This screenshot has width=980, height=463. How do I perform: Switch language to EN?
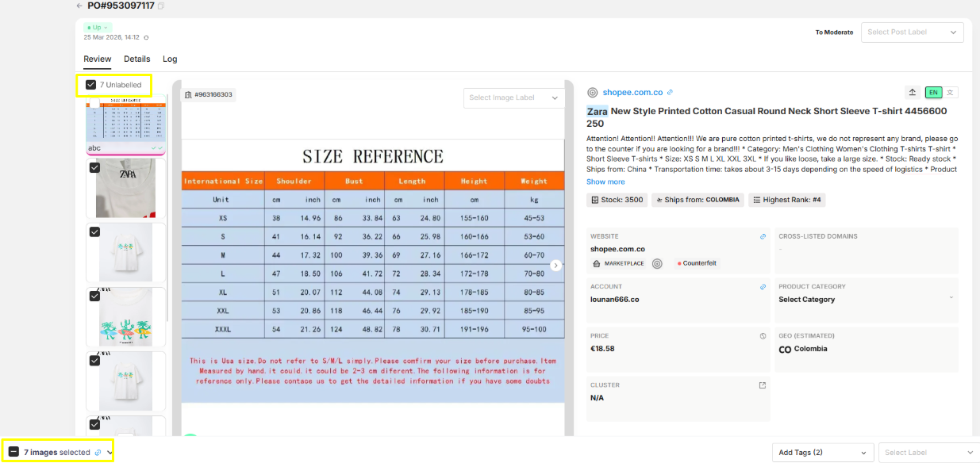(x=933, y=92)
